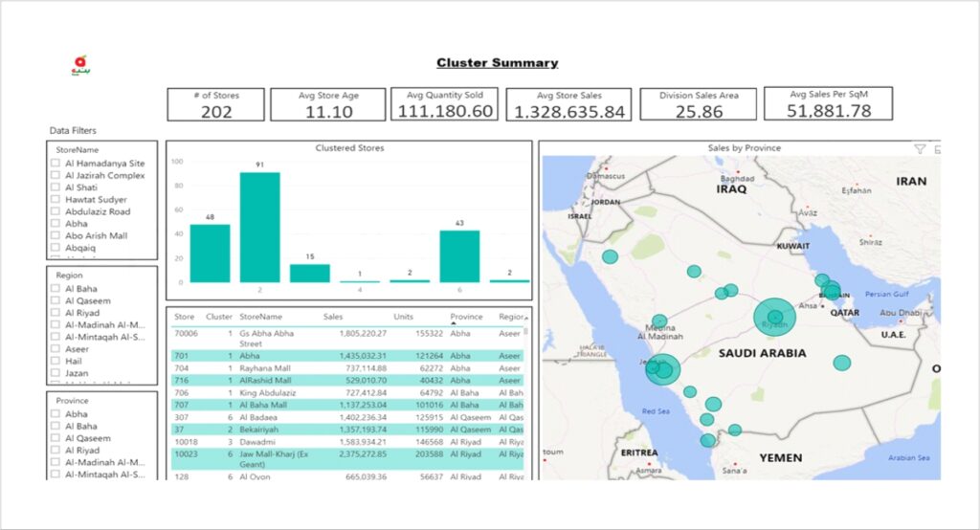Click the # of Stores summary card

coord(215,104)
